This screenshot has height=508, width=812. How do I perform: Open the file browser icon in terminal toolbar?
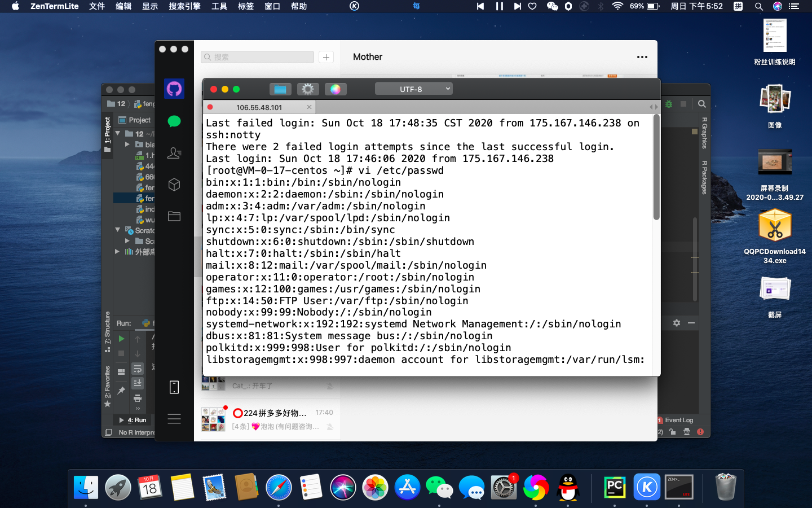click(280, 89)
